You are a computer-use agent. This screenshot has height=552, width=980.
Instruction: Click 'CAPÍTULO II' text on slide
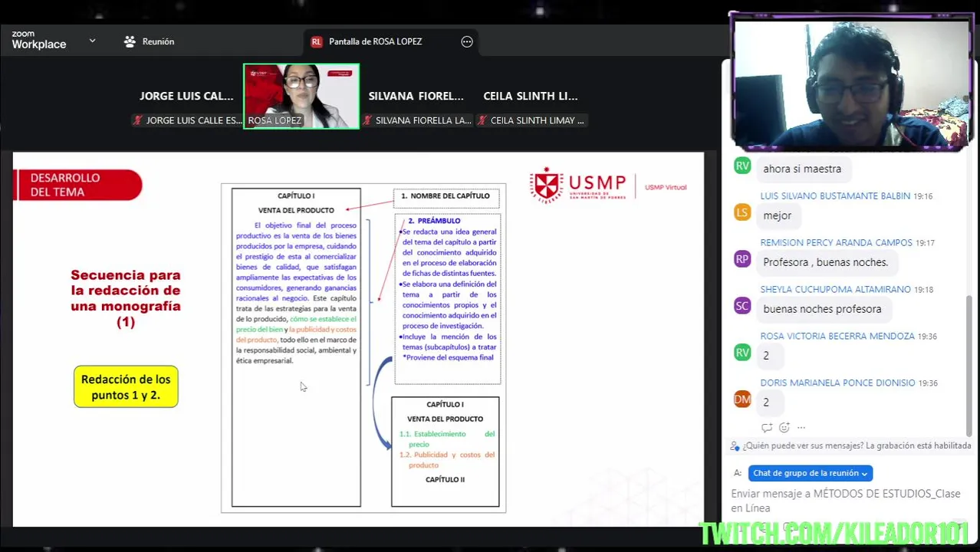pyautogui.click(x=445, y=480)
